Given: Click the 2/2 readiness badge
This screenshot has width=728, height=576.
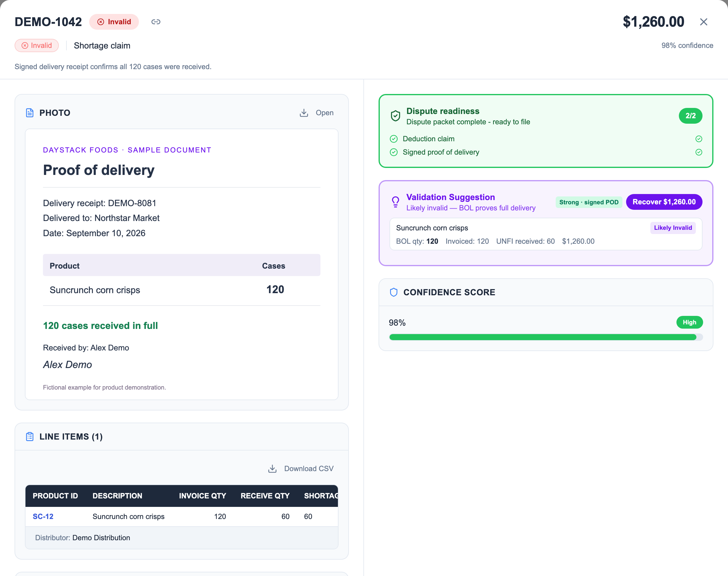Looking at the screenshot, I should (x=690, y=116).
